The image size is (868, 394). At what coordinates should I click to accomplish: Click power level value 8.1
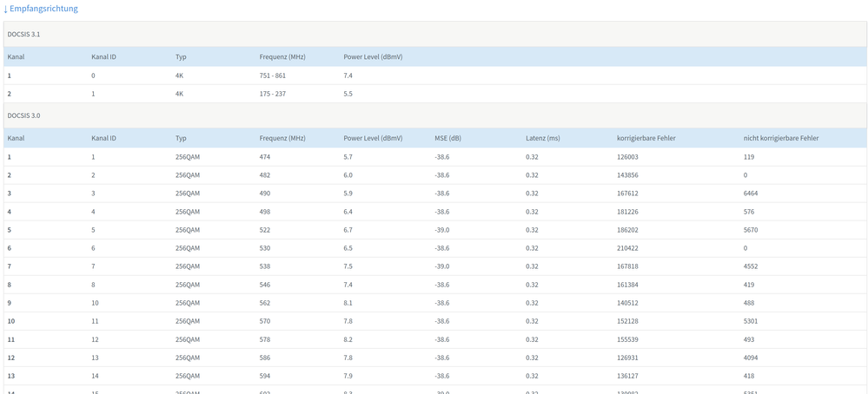pos(348,303)
